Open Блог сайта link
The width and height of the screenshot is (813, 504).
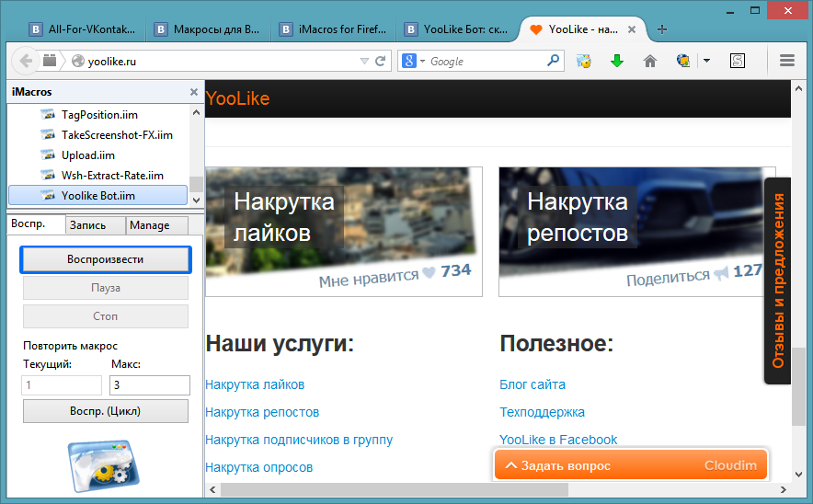[532, 384]
